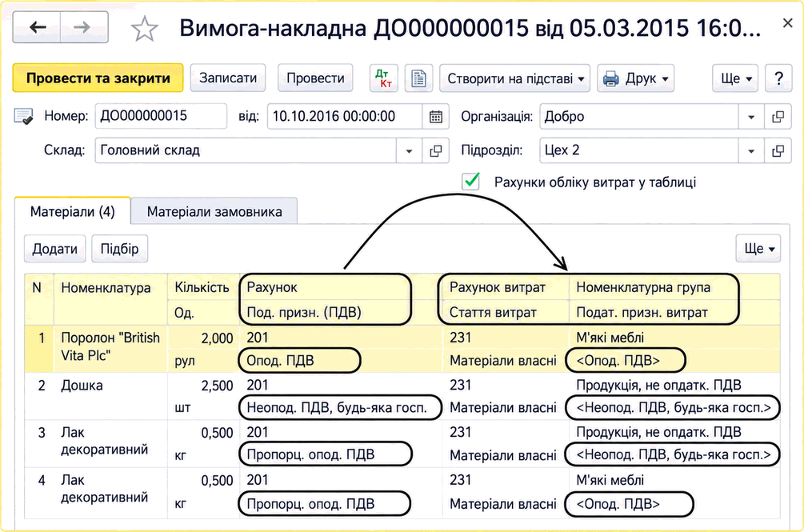
Task: Select unit cell рул in row 1
Action: coord(203,360)
